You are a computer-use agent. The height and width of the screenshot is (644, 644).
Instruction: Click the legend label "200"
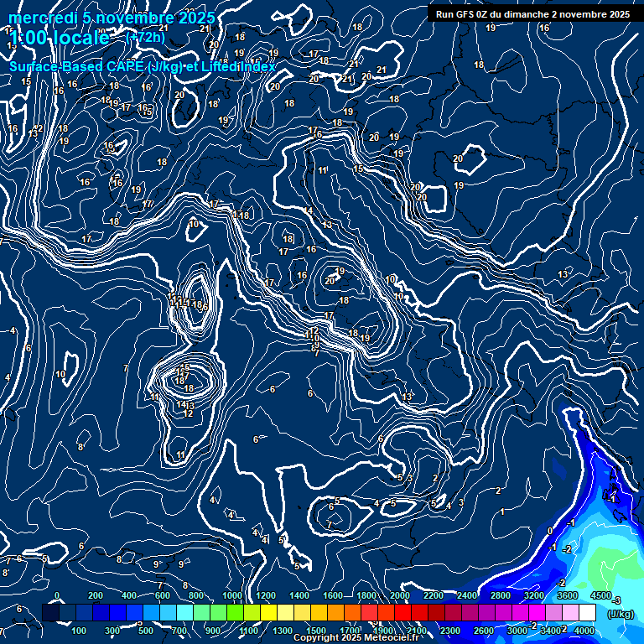pos(96,595)
